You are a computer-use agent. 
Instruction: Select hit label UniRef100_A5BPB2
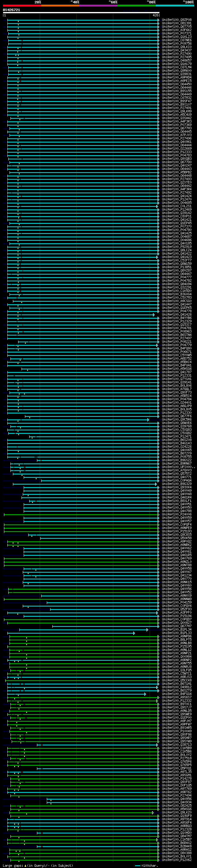point(176,172)
